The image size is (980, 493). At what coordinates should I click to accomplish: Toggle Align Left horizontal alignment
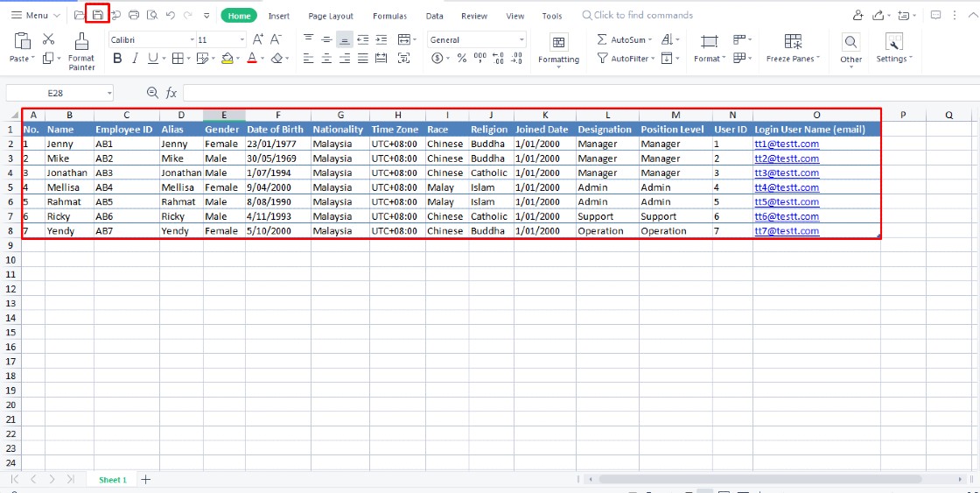[x=308, y=58]
